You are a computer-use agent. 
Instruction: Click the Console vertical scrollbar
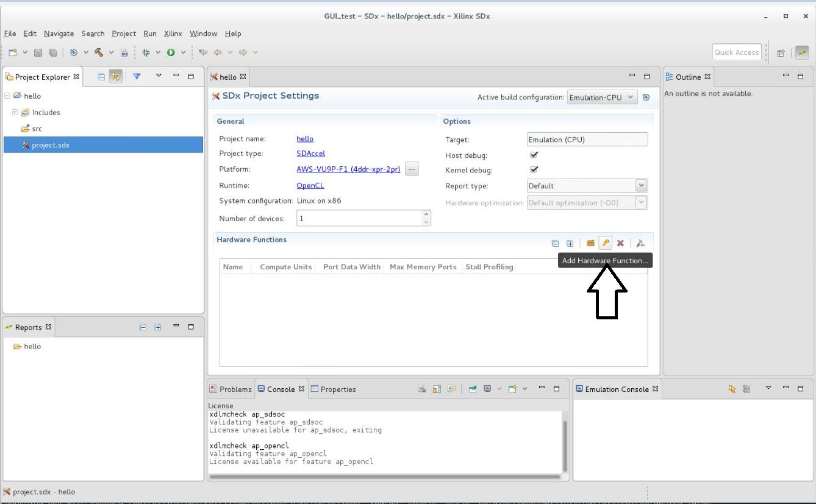(x=565, y=445)
